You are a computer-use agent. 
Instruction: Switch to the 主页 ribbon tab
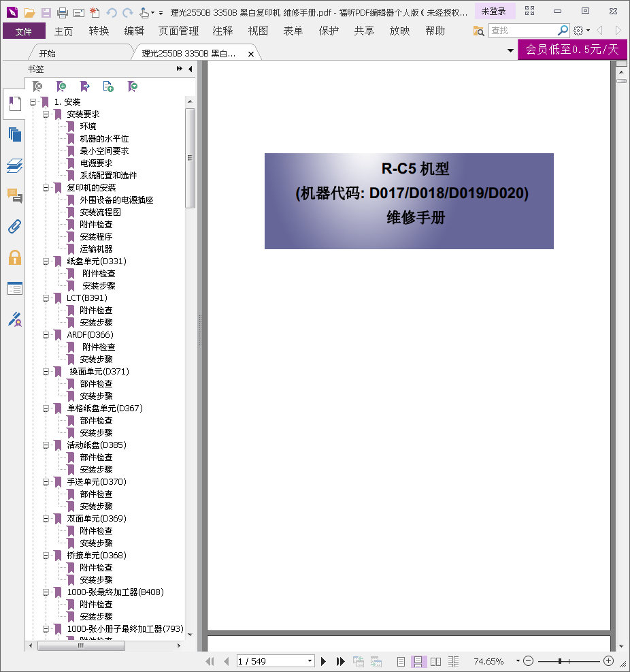pyautogui.click(x=63, y=31)
